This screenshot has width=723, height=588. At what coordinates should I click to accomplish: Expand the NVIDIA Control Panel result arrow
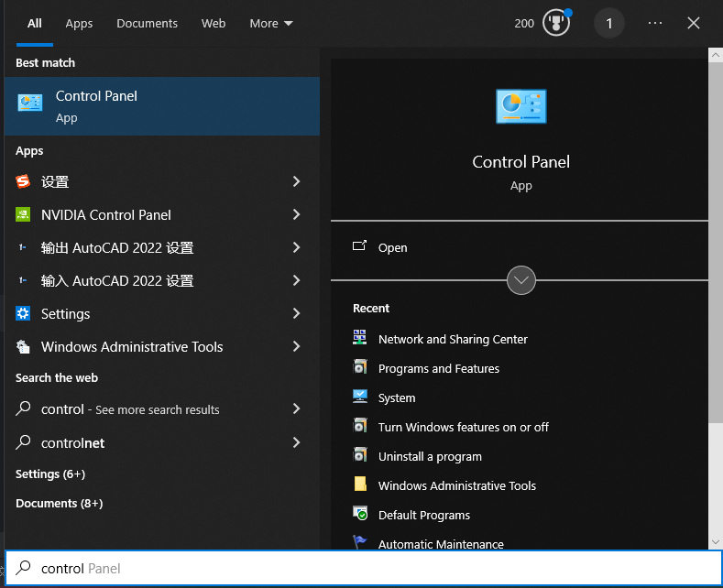[297, 214]
